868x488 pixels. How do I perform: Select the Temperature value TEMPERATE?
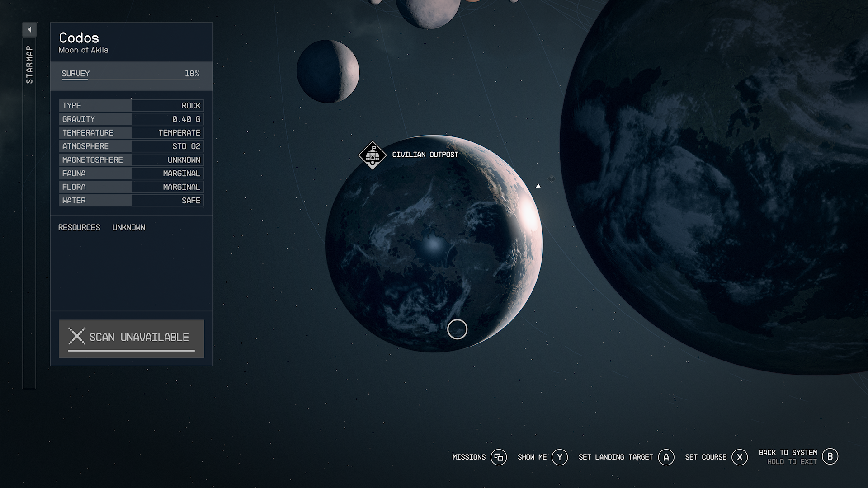pos(179,133)
